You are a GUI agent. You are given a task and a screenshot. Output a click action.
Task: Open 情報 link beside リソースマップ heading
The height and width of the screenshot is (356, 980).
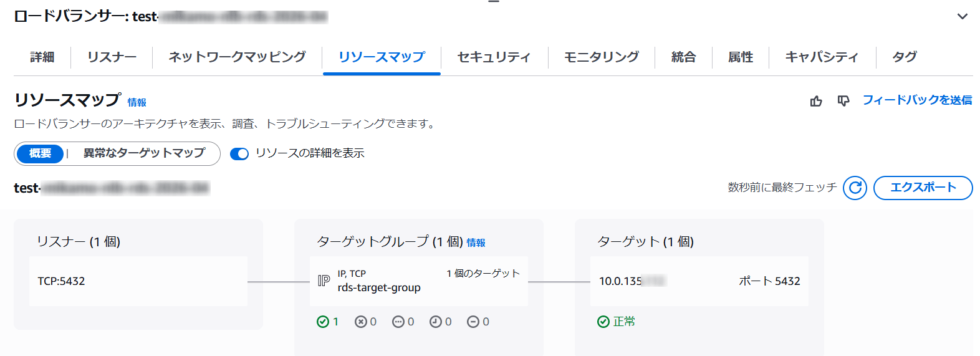coord(137,103)
